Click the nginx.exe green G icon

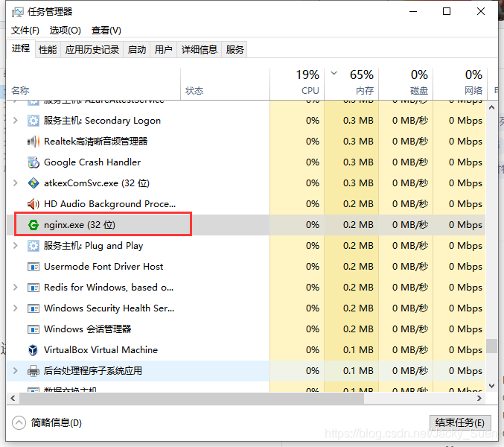[x=34, y=225]
